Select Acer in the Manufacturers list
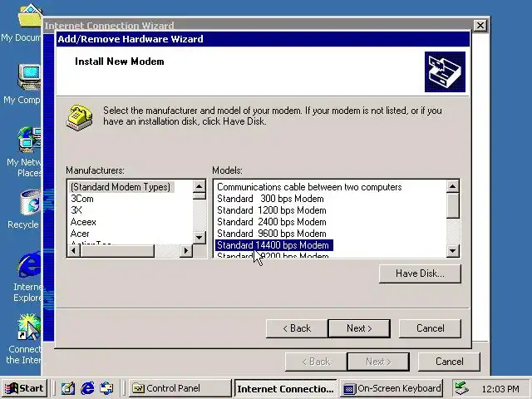Image resolution: width=532 pixels, height=399 pixels. [80, 234]
